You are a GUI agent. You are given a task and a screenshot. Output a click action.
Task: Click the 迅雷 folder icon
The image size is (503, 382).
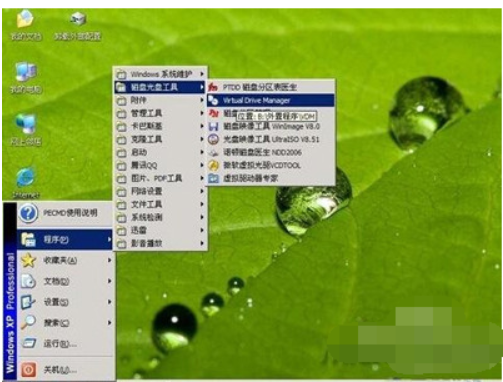coord(122,231)
